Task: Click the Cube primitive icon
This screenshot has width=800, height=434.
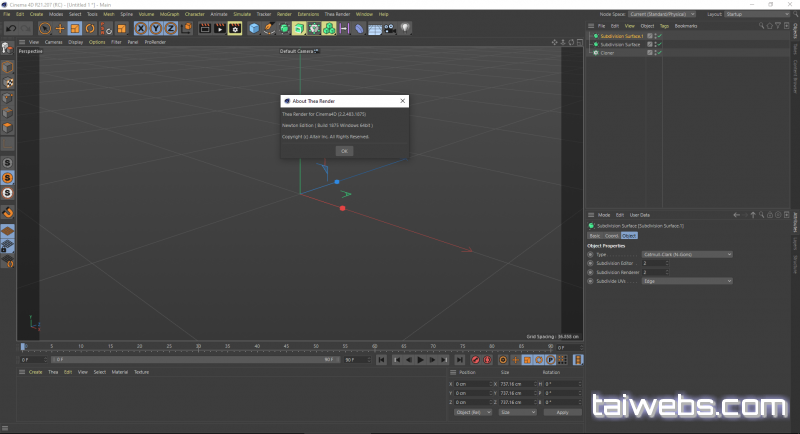Action: point(254,29)
